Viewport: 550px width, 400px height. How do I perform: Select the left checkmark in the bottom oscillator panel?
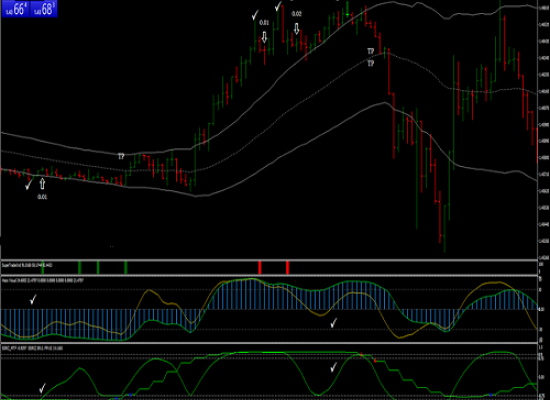(42, 388)
